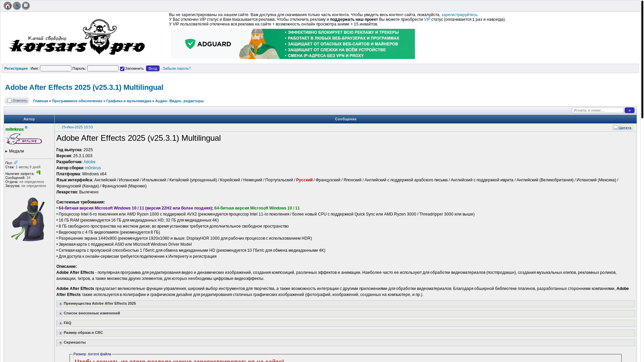Click the ninja avatar of m0nkrus

tap(29, 219)
